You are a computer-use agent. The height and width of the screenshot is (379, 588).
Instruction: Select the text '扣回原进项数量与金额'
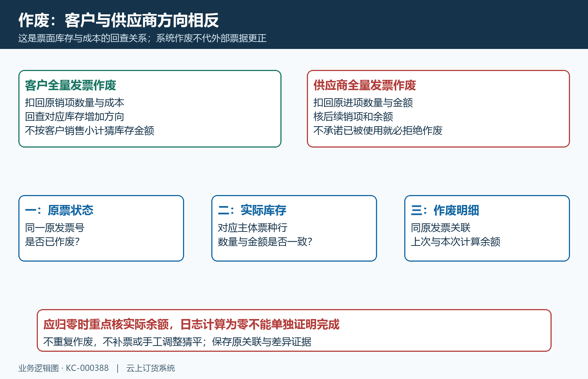(363, 103)
